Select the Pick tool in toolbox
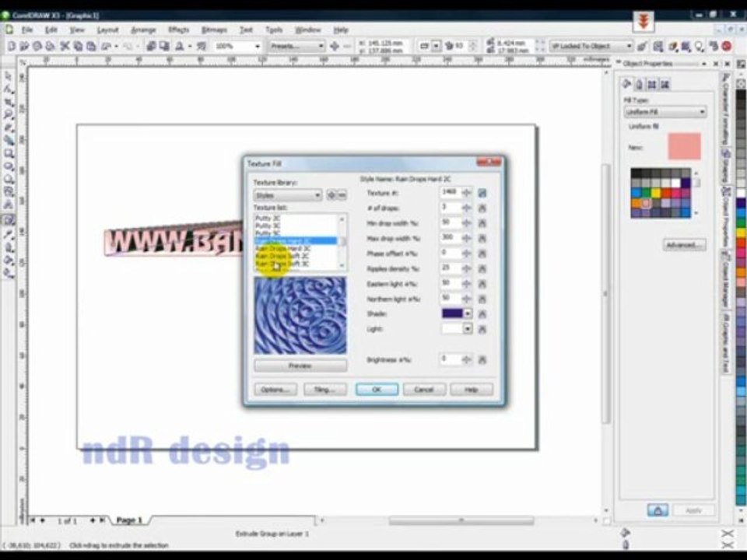The height and width of the screenshot is (560, 747). pyautogui.click(x=9, y=77)
